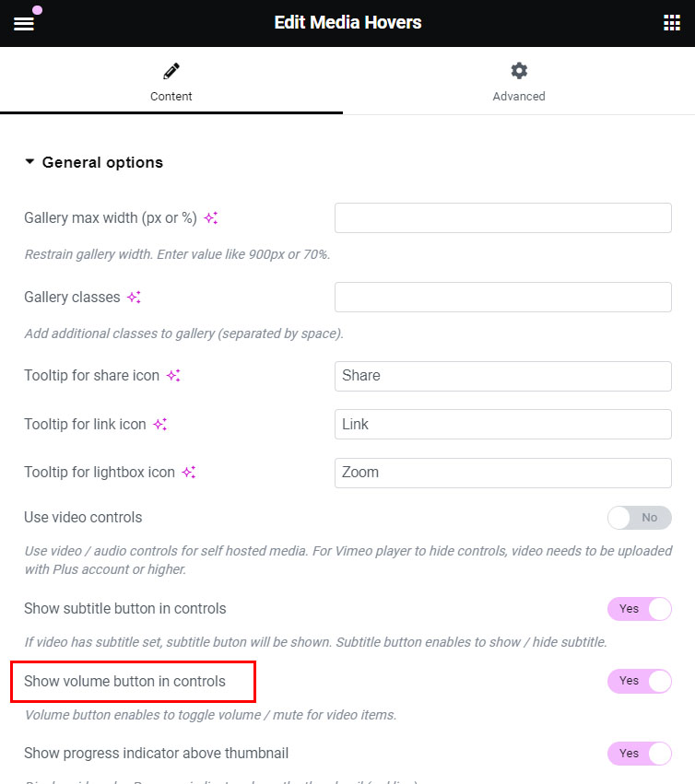Click the Advanced gear icon
The image size is (695, 784).
tap(519, 71)
